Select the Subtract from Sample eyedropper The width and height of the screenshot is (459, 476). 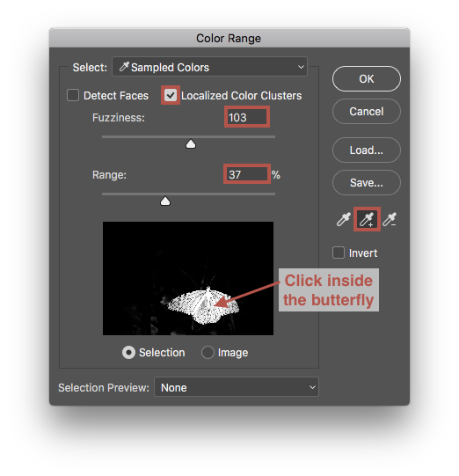(x=390, y=219)
